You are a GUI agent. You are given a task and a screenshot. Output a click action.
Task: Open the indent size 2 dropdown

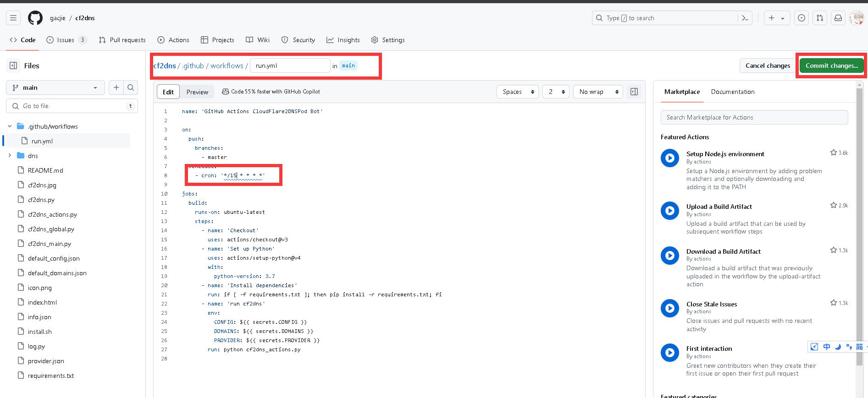tap(556, 92)
